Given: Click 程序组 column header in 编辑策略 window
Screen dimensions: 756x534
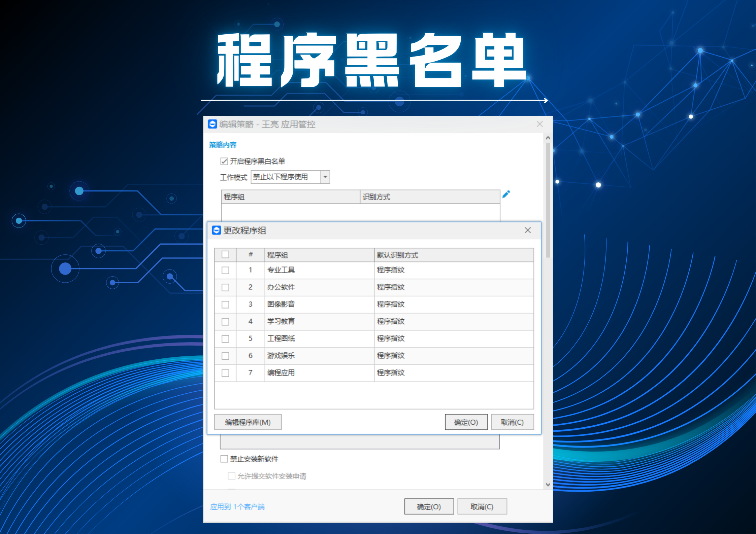Looking at the screenshot, I should tap(291, 197).
